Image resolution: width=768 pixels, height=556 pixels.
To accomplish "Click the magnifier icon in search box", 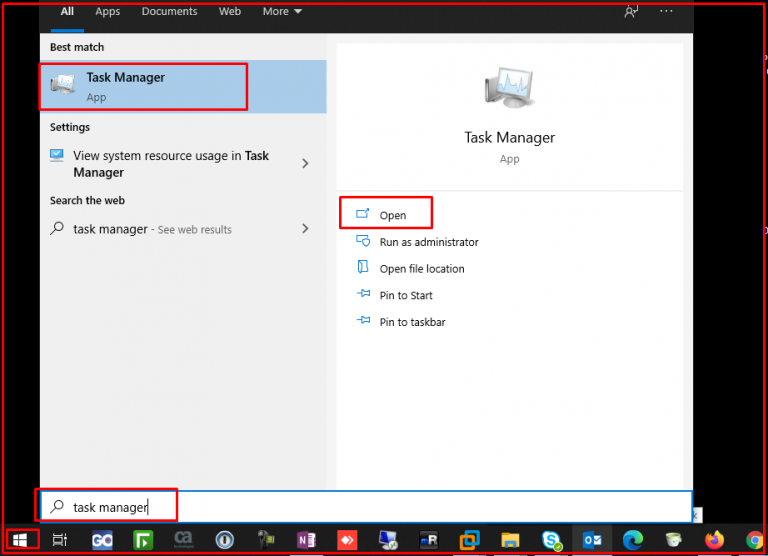I will tap(57, 506).
